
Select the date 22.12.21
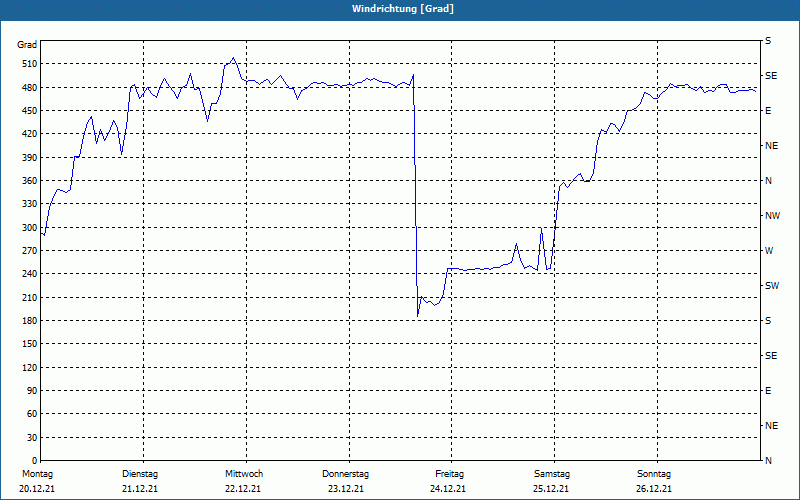243,489
